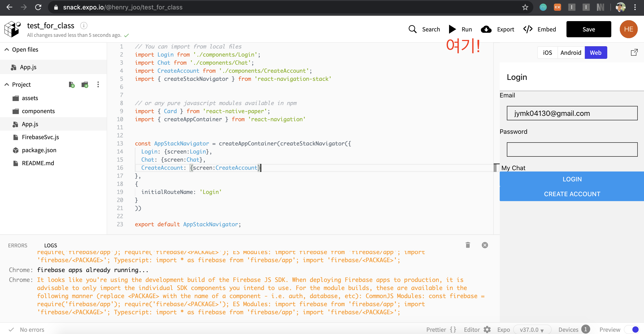Open the Expo v37.0.0 version dropdown
The image size is (644, 334).
(532, 330)
